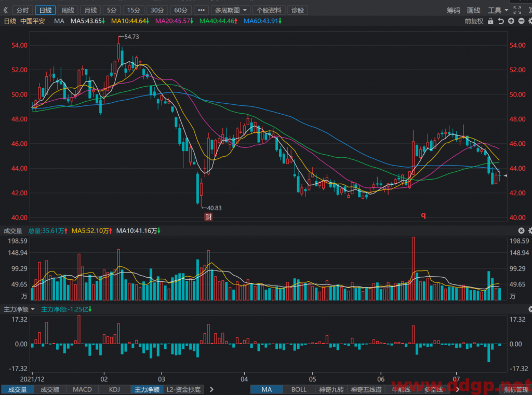
Task: Open the more periods ellipsis button
Action: pos(201,10)
